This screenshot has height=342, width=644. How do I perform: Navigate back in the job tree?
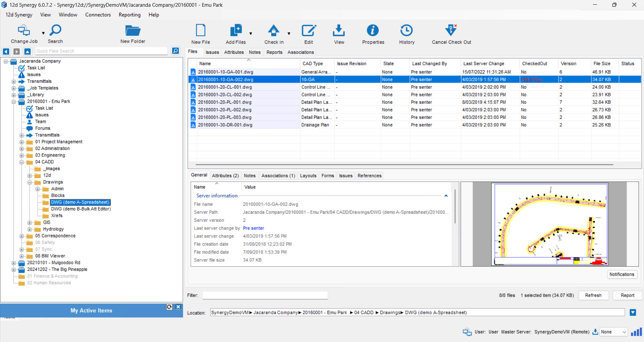tap(6, 51)
